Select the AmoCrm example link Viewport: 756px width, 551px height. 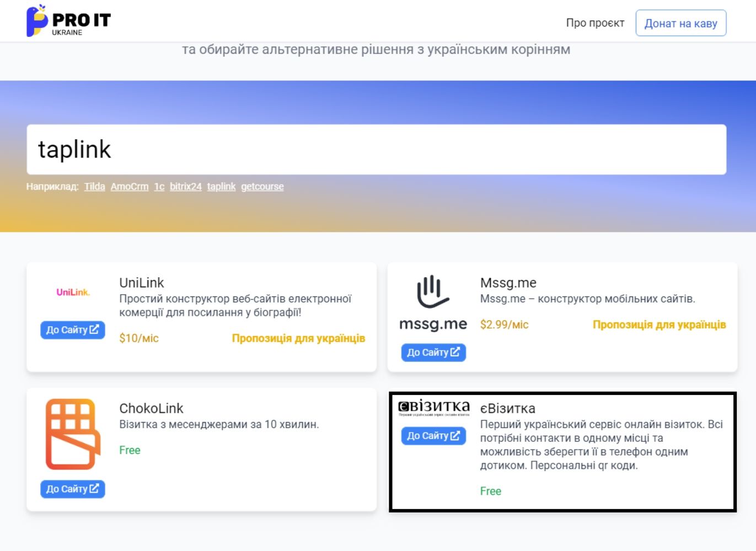point(130,187)
